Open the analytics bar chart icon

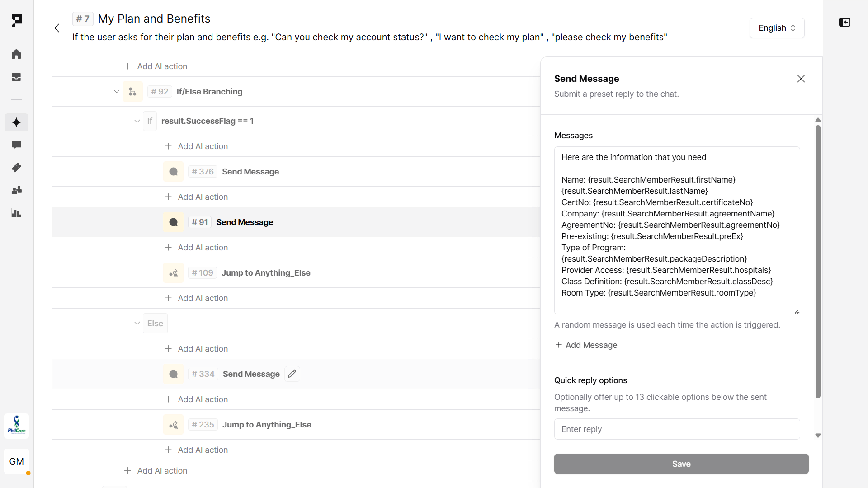pyautogui.click(x=16, y=213)
